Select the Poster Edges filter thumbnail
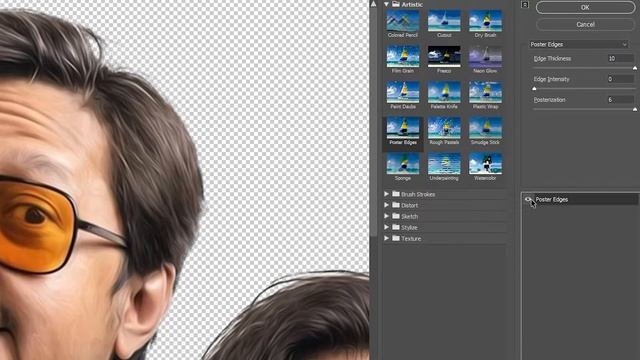 [403, 128]
